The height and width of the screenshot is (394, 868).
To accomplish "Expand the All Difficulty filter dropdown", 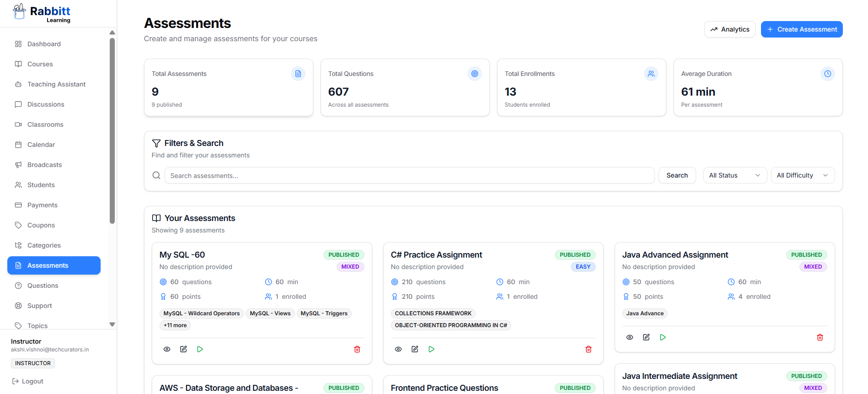I will [x=802, y=175].
